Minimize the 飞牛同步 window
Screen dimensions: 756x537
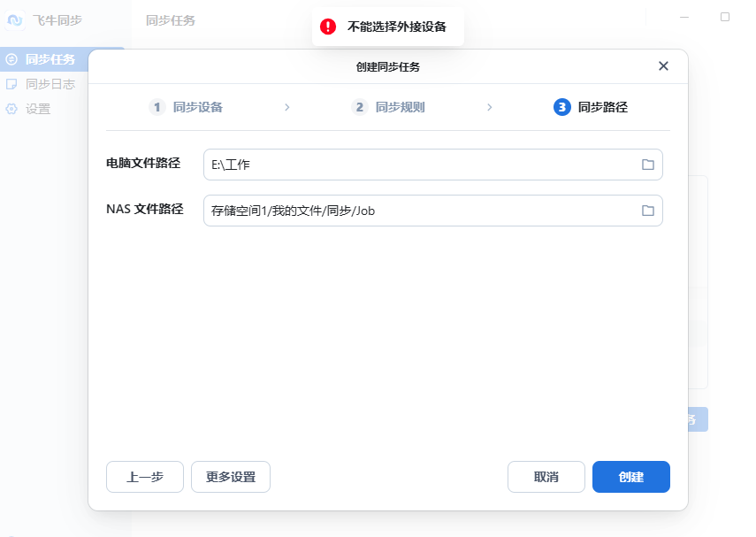(x=684, y=17)
